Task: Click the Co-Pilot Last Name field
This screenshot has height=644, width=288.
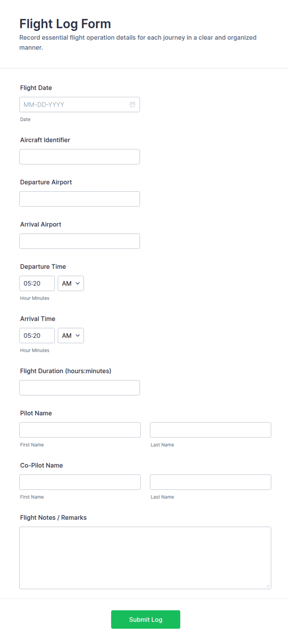Action: 211,482
